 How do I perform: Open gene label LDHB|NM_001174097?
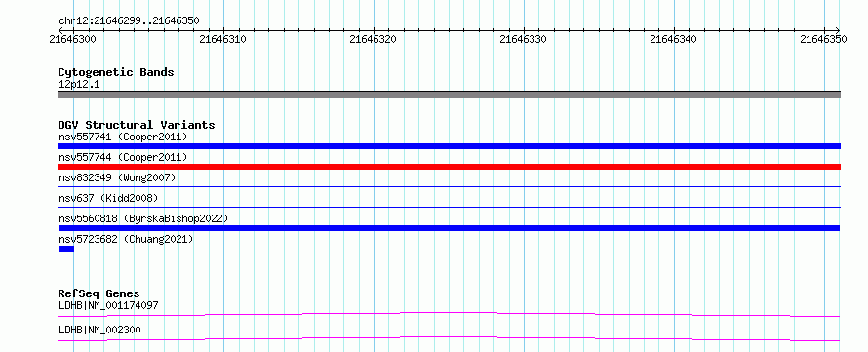pos(109,305)
